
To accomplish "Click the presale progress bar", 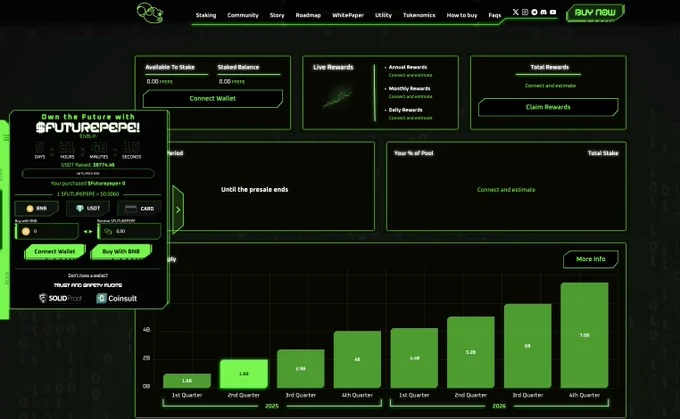I will (x=88, y=173).
